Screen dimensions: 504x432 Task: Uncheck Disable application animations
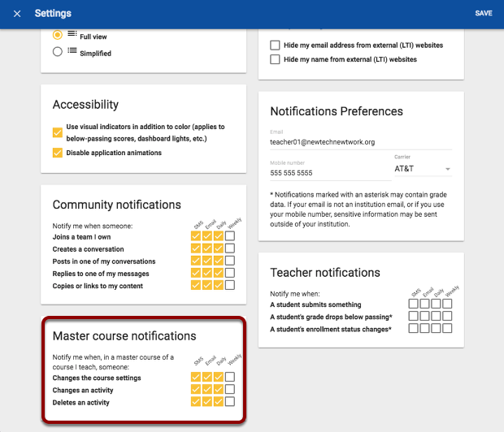58,153
